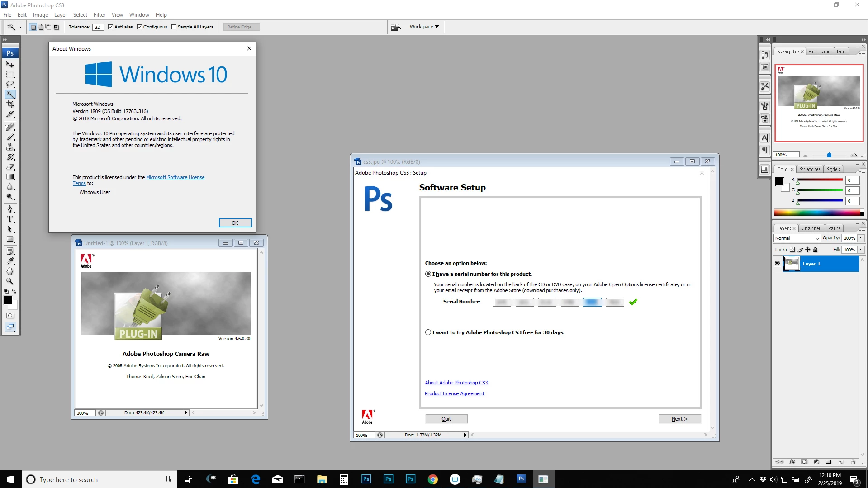Click the Quit button in Setup
868x488 pixels.
coord(446,419)
